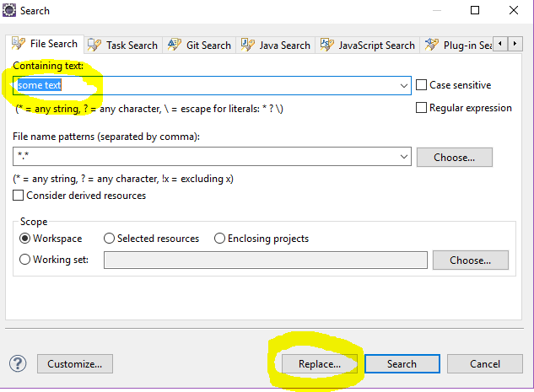Viewport: 534px width, 392px height.
Task: Click the Eclipse icon in title bar
Action: tap(9, 10)
